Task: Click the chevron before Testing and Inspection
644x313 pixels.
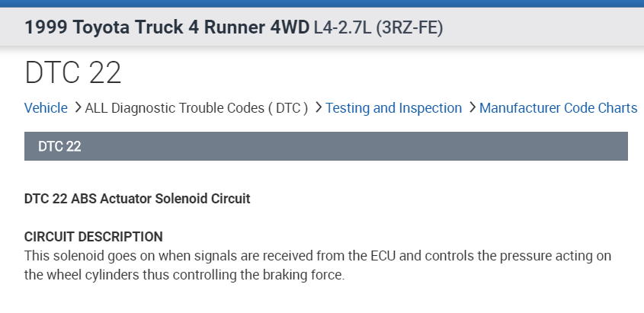Action: pyautogui.click(x=318, y=107)
